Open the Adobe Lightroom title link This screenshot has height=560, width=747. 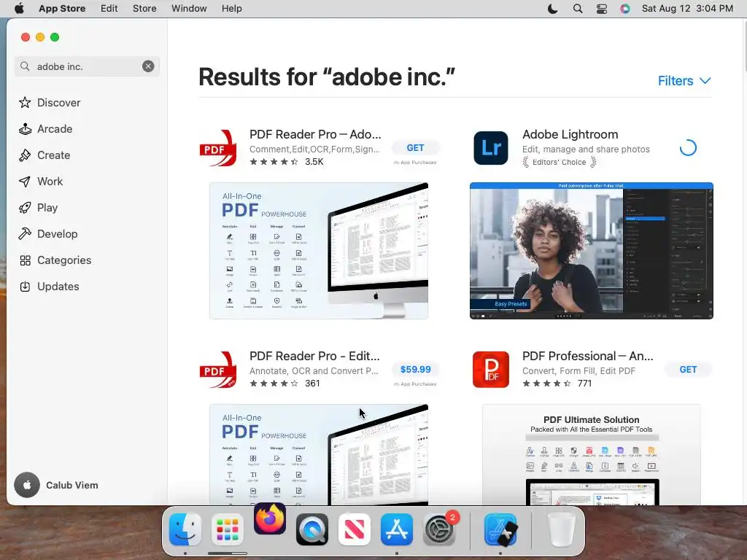(570, 134)
